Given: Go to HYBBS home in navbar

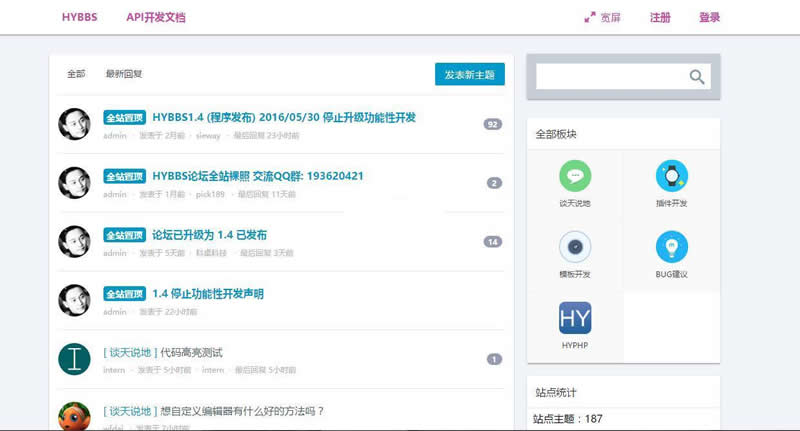Looking at the screenshot, I should (x=80, y=17).
